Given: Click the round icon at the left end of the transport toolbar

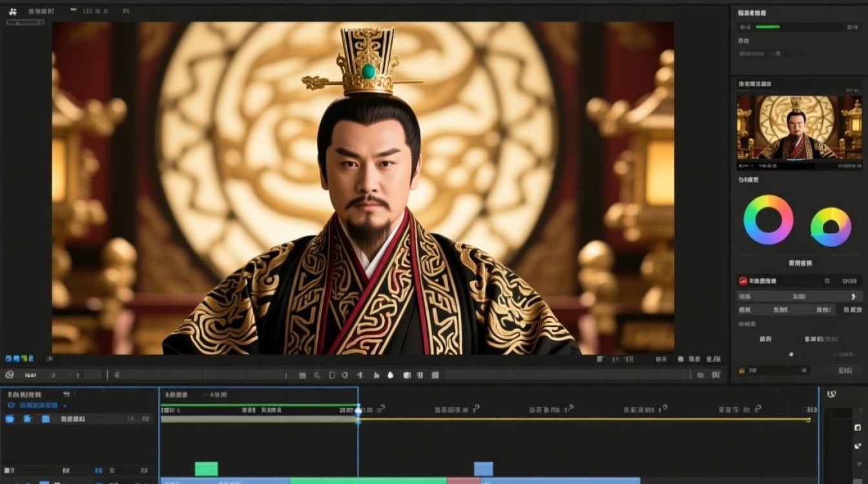Looking at the screenshot, I should (x=9, y=374).
